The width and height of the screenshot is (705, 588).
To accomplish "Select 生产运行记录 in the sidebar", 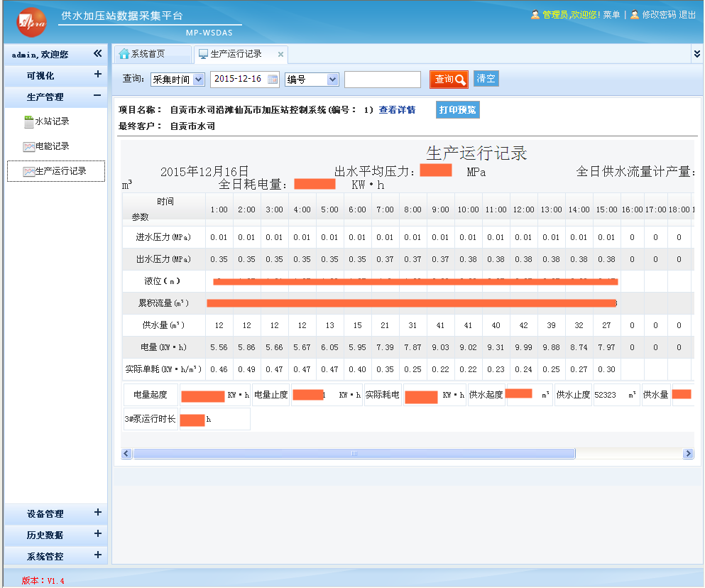I will click(60, 171).
